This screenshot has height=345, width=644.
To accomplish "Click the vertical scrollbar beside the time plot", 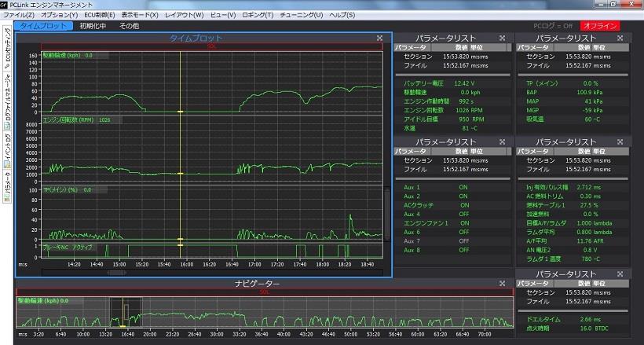I will pyautogui.click(x=386, y=214).
